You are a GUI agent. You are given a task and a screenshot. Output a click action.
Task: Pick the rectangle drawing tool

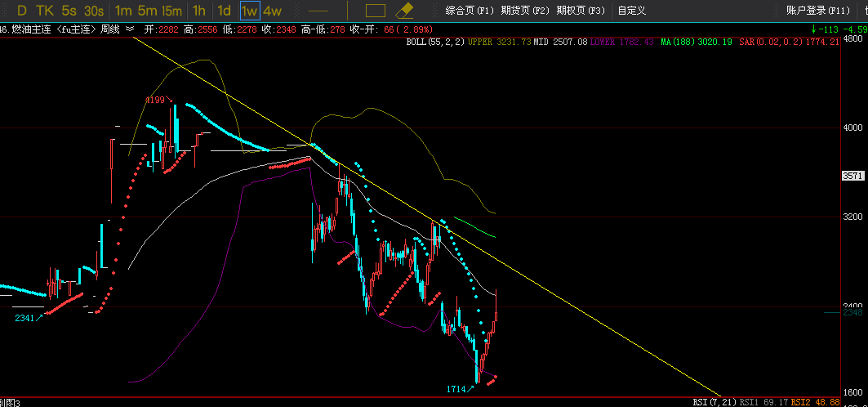point(376,11)
